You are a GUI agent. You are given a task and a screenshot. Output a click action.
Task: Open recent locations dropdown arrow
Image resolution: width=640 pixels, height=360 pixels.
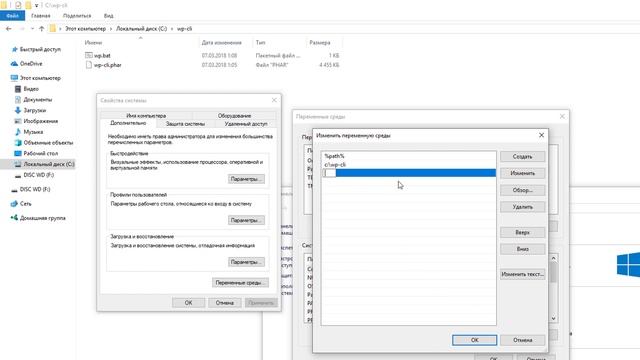(32, 29)
